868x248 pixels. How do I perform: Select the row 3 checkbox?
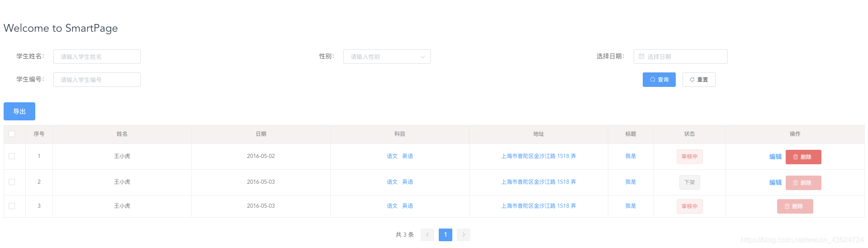[x=12, y=206]
